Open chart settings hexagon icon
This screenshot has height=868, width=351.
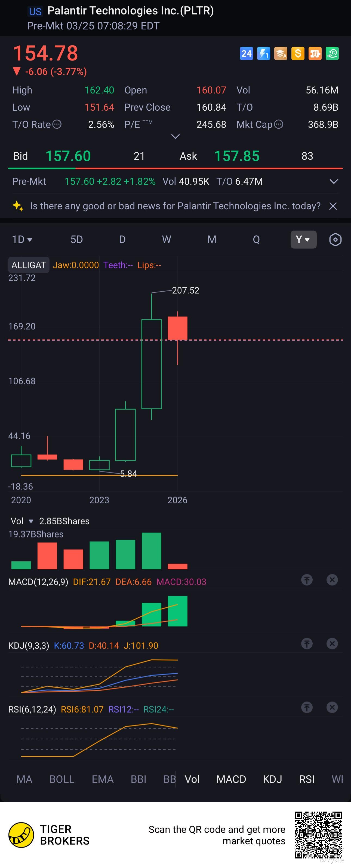click(335, 240)
